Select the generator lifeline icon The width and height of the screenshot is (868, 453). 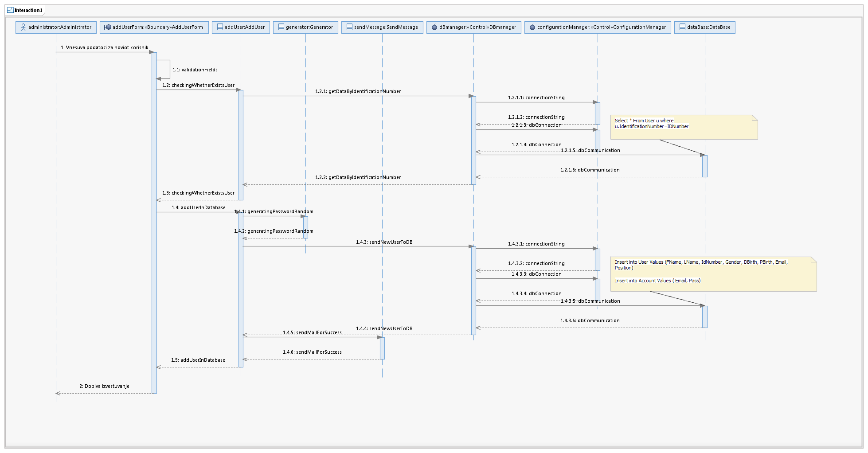pos(281,27)
